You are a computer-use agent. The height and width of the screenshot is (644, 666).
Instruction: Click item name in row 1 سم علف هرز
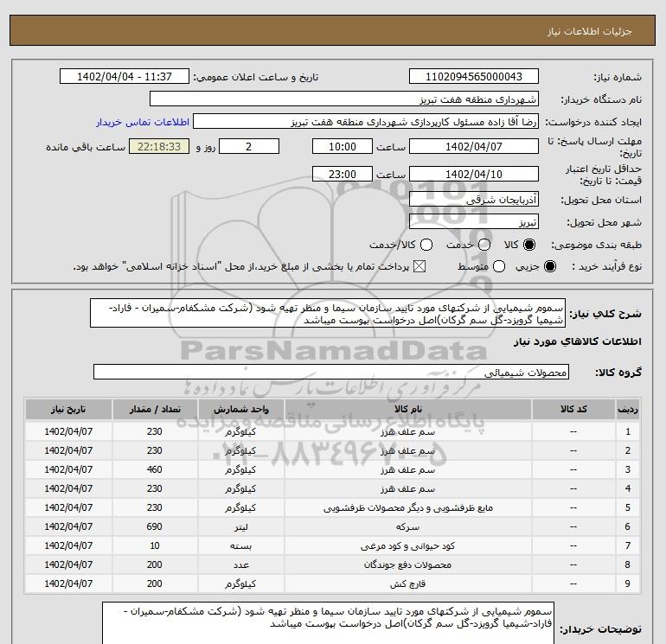click(407, 431)
